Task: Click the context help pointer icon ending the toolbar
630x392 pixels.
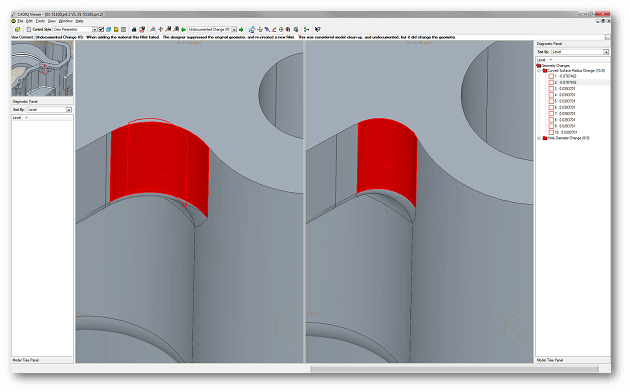Action: [317, 29]
